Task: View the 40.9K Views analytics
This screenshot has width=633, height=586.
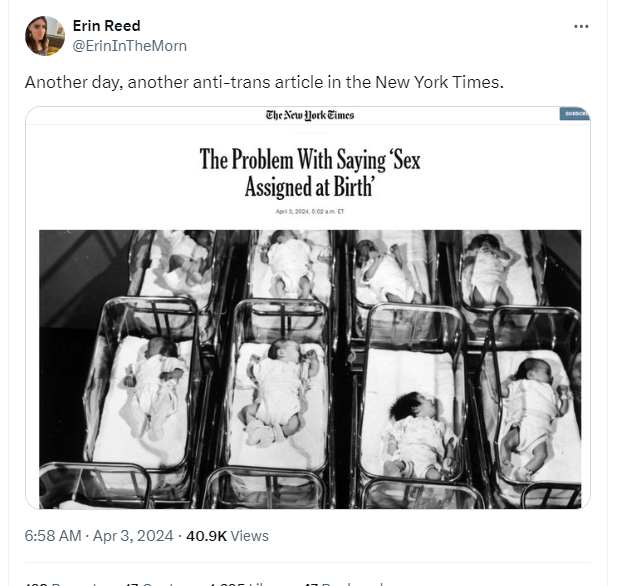Action: click(x=227, y=536)
